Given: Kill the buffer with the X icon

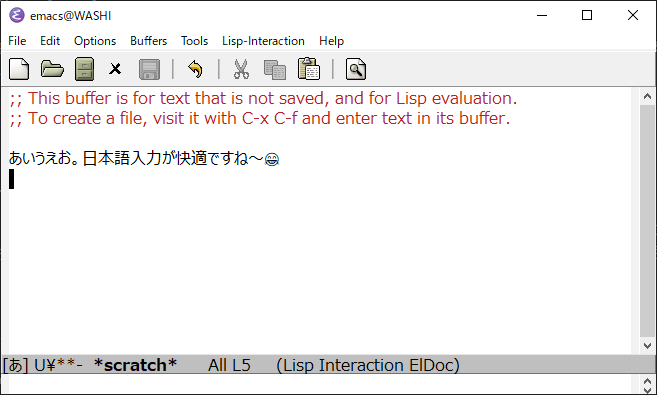Looking at the screenshot, I should click(115, 69).
